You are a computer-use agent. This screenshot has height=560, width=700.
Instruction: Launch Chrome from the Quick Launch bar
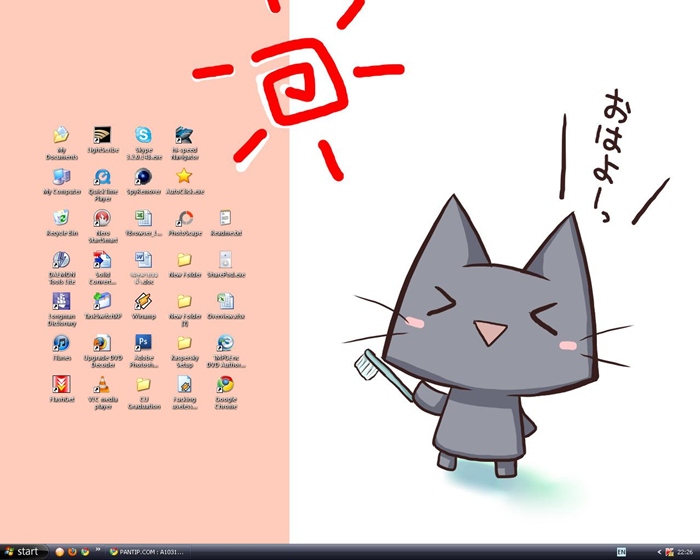coord(85,552)
